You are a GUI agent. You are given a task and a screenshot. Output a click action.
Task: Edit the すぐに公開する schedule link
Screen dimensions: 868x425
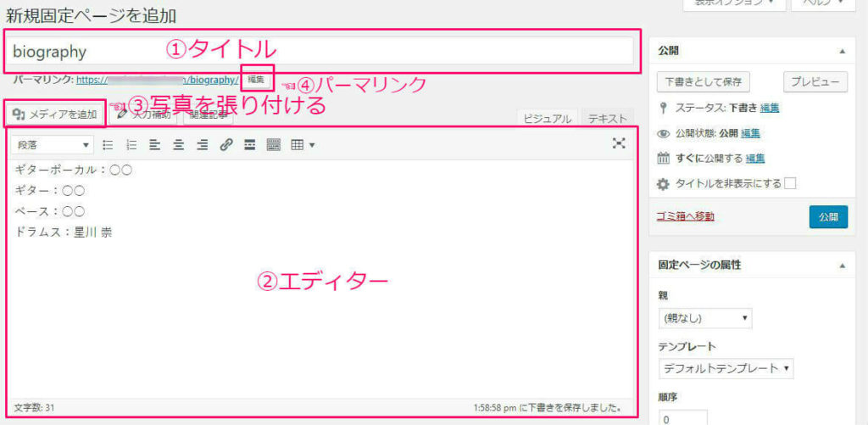[755, 159]
